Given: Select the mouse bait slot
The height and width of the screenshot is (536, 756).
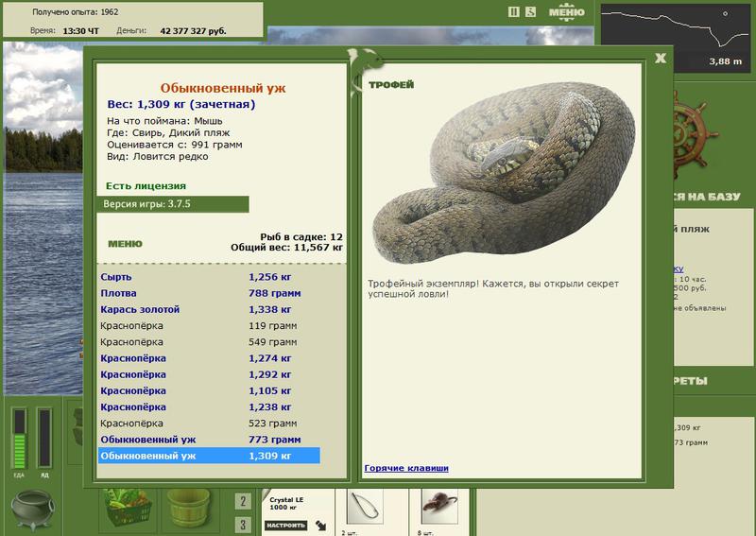Looking at the screenshot, I should click(x=439, y=507).
